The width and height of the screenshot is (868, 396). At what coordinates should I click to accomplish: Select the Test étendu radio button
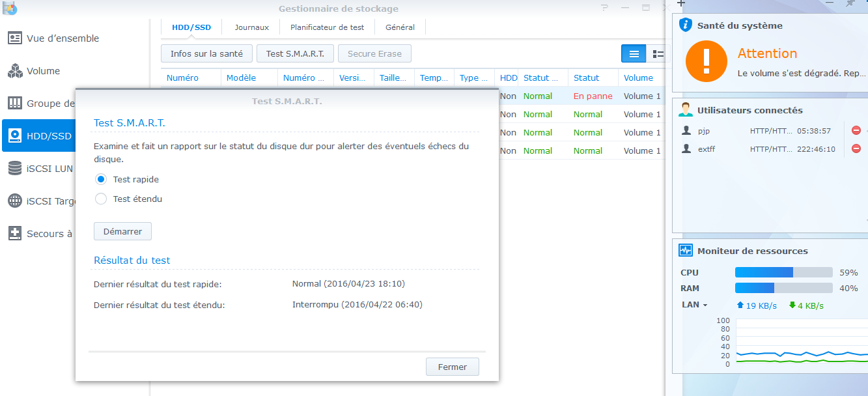tap(101, 199)
